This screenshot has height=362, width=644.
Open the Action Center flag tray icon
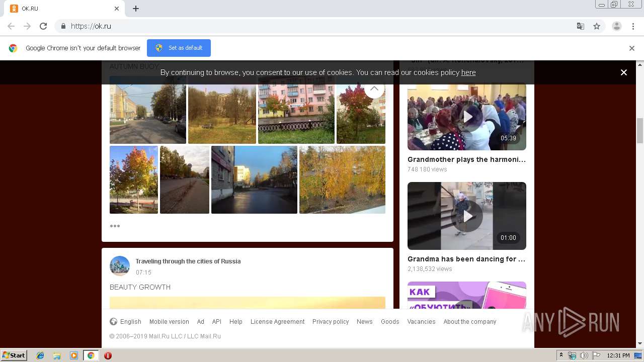[x=596, y=355]
